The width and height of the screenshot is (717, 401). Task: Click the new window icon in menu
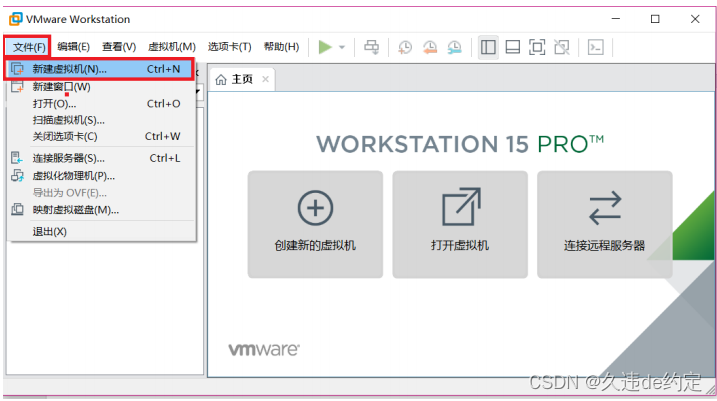click(17, 86)
